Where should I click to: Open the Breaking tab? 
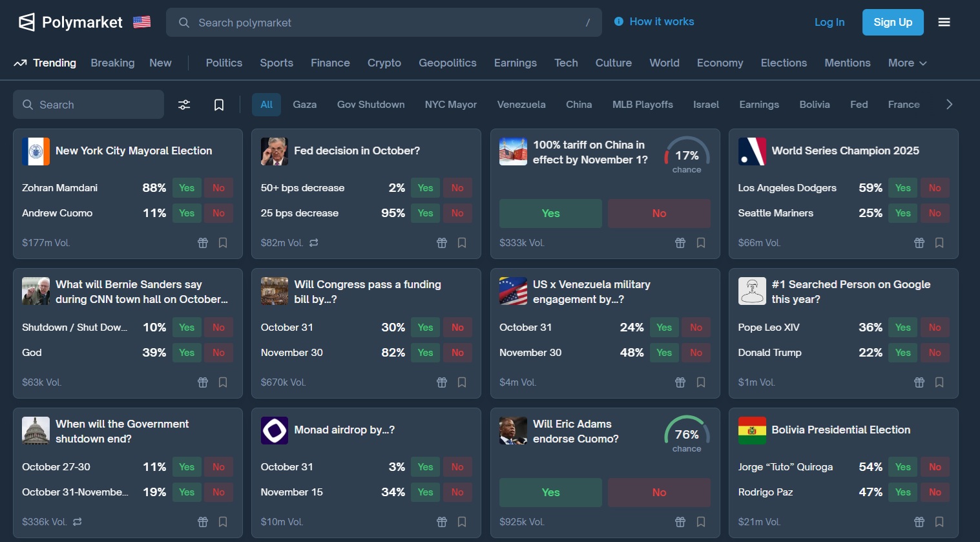tap(113, 63)
